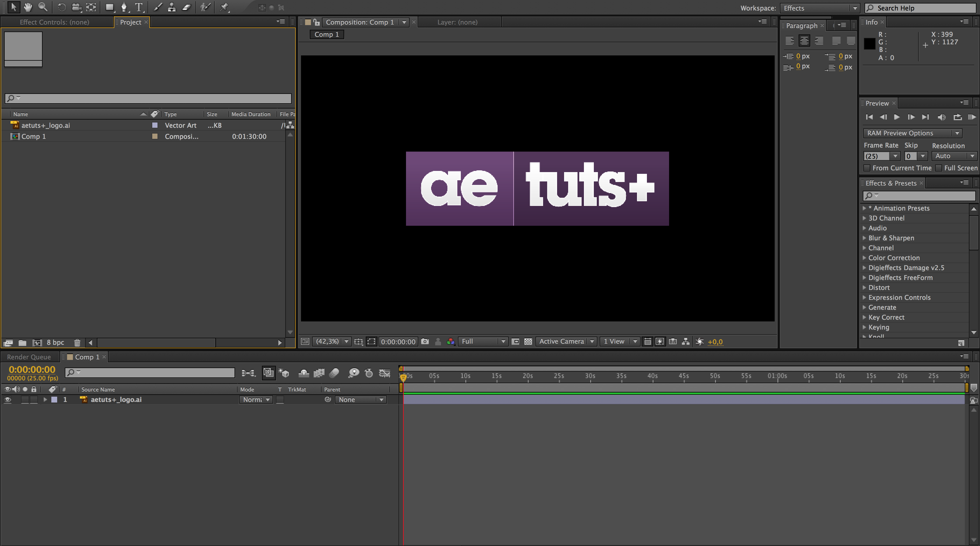Select the Horizontal Type tool
980x546 pixels.
(139, 7)
